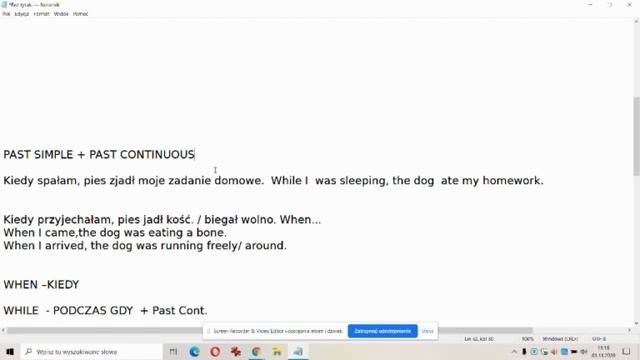Click 'Windows (CRLF)' in the status bar

(x=560, y=339)
